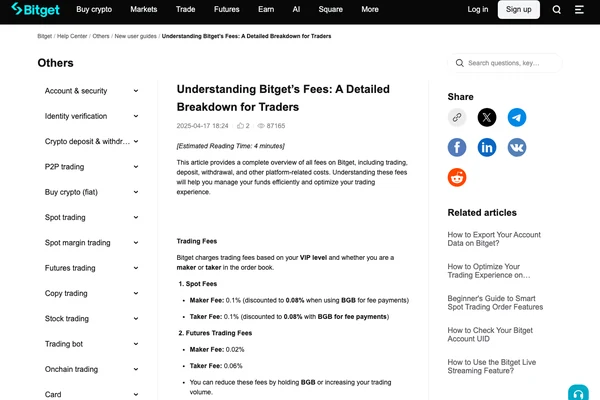Share article on VK

[517, 147]
